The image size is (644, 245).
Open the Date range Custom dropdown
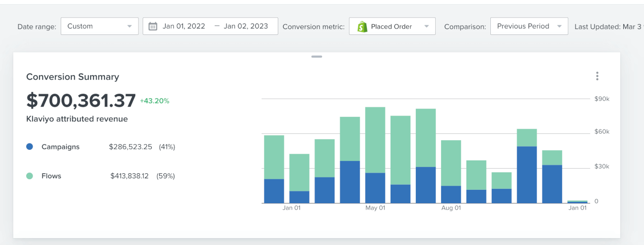pos(99,26)
